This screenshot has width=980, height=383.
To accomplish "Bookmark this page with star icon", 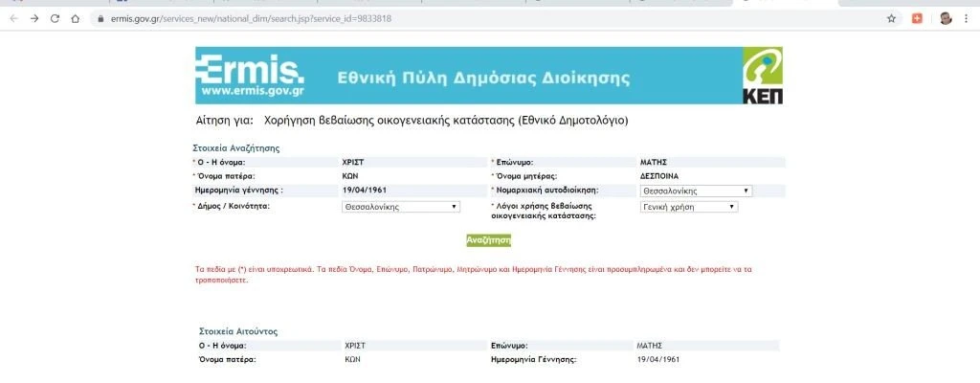I will tap(891, 18).
